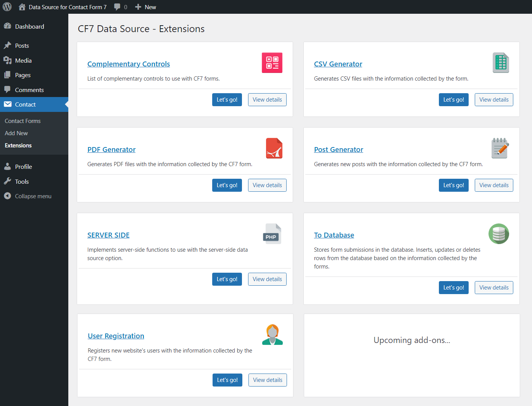Select the Extensions submenu item
532x406 pixels.
[18, 146]
